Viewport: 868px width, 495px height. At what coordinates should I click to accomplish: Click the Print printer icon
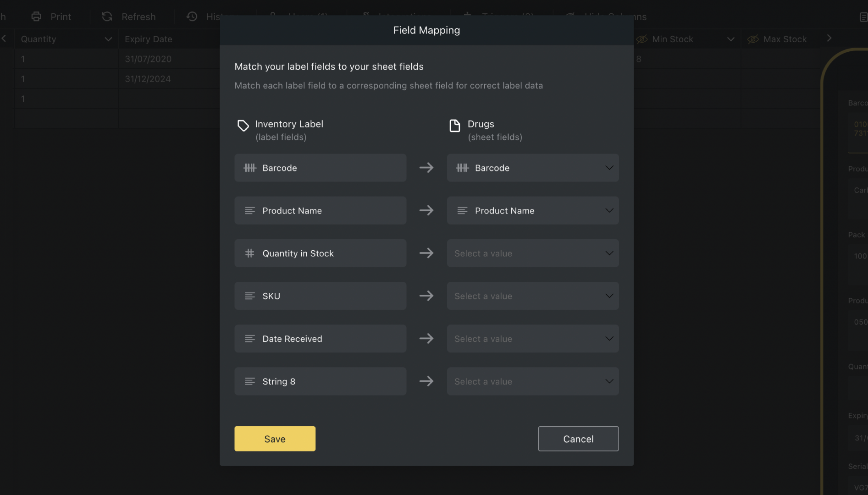pyautogui.click(x=36, y=16)
